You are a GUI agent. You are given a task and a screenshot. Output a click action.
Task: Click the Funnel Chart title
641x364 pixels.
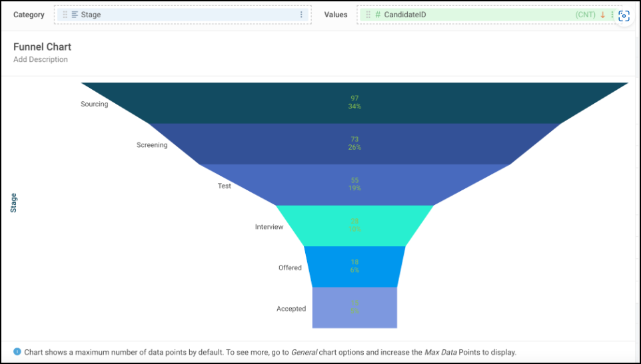click(x=42, y=47)
